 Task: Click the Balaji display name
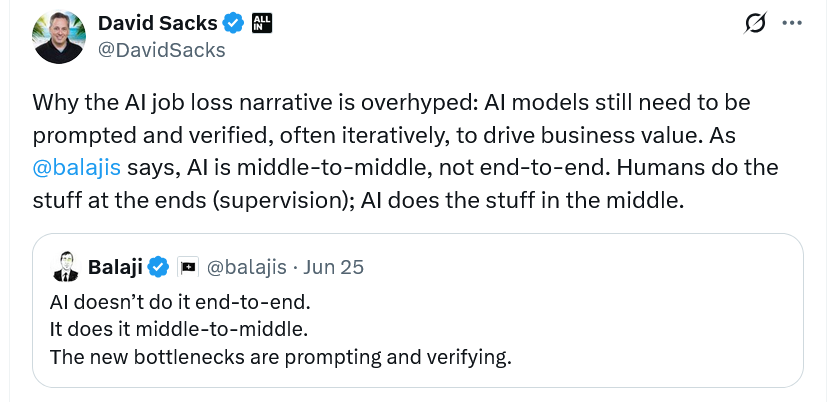click(115, 267)
